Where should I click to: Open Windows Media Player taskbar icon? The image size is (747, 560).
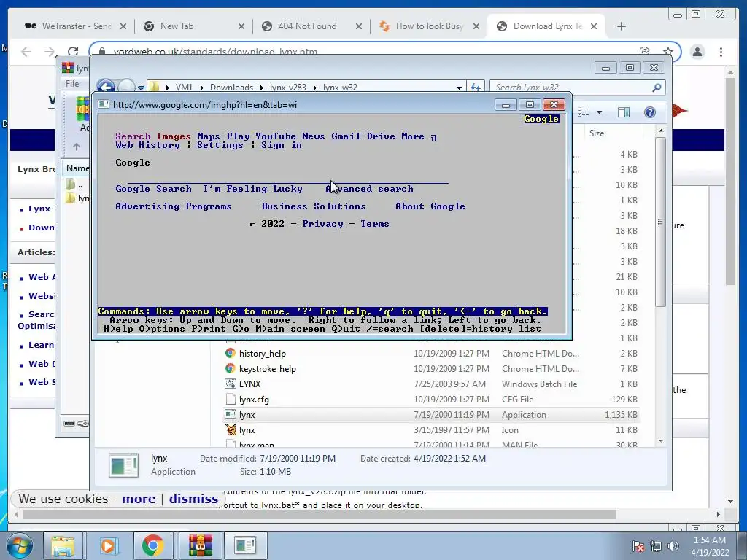[108, 545]
